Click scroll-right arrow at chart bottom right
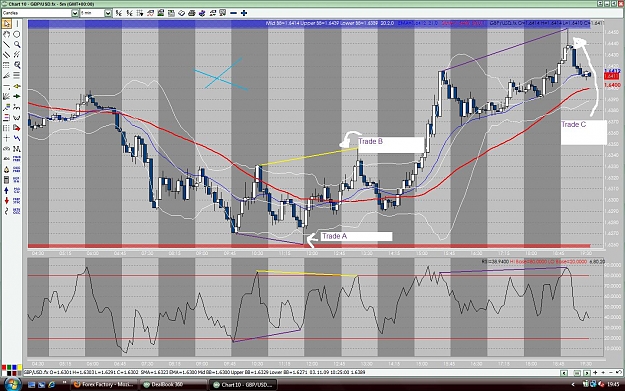 click(x=587, y=373)
